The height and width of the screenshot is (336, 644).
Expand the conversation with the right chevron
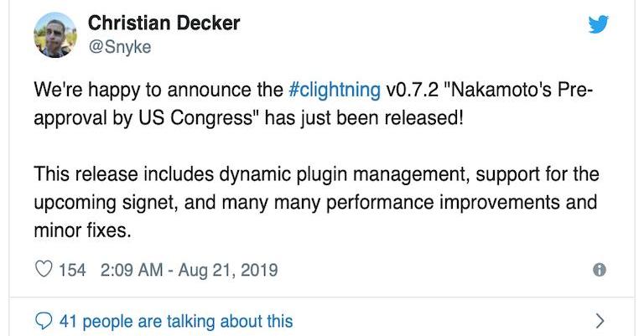[x=599, y=320]
